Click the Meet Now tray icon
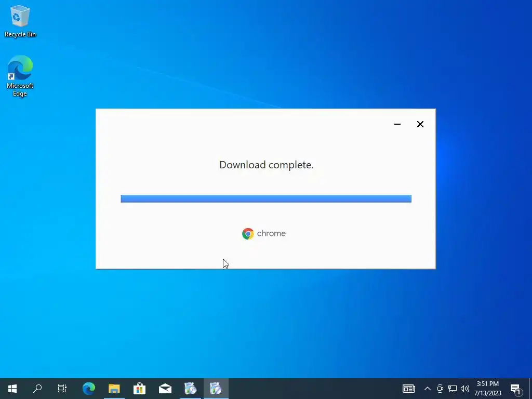Viewport: 532px width, 399px height. point(440,389)
